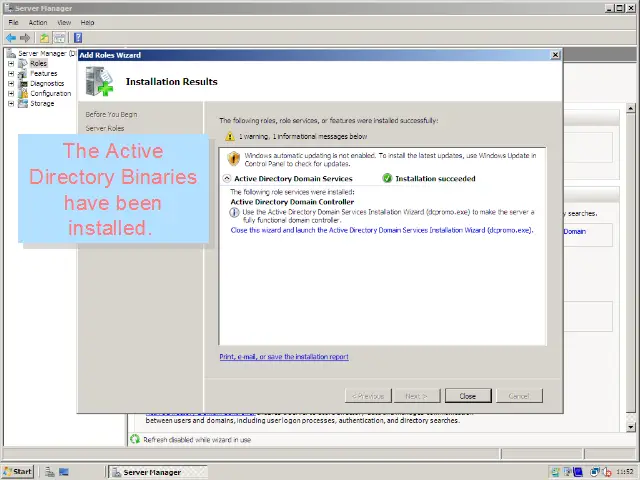The width and height of the screenshot is (640, 480).
Task: Open the Help menu
Action: [x=87, y=22]
